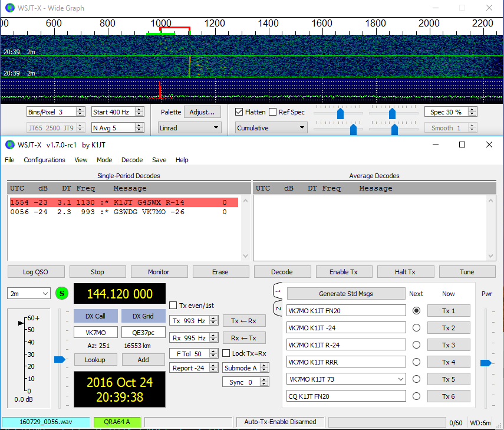Select the K1JT G4SWX R-14 decode line
The image size is (504, 430).
coord(124,202)
